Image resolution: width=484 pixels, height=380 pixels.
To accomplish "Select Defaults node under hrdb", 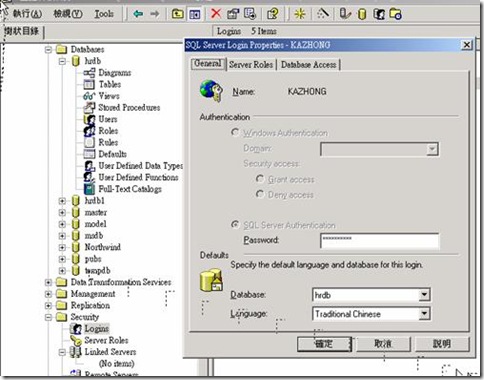I will [112, 154].
